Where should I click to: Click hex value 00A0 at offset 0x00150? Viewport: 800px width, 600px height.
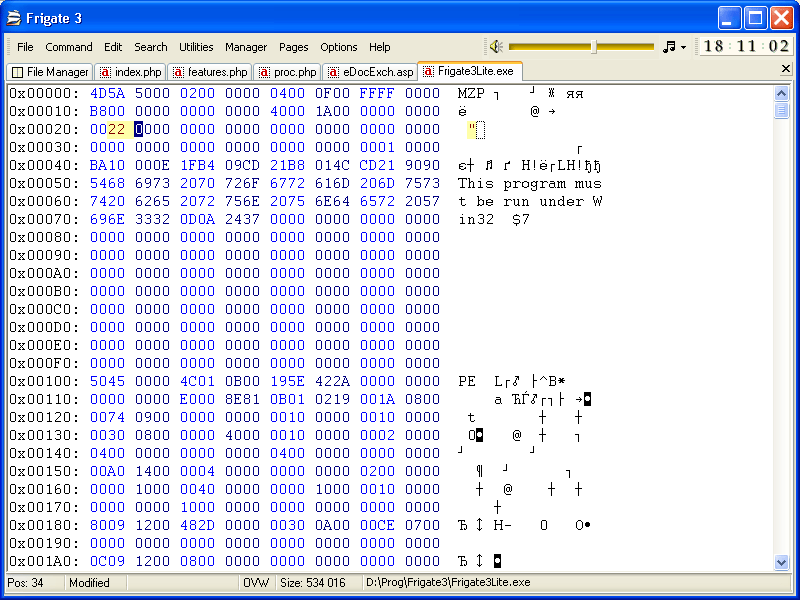point(107,471)
